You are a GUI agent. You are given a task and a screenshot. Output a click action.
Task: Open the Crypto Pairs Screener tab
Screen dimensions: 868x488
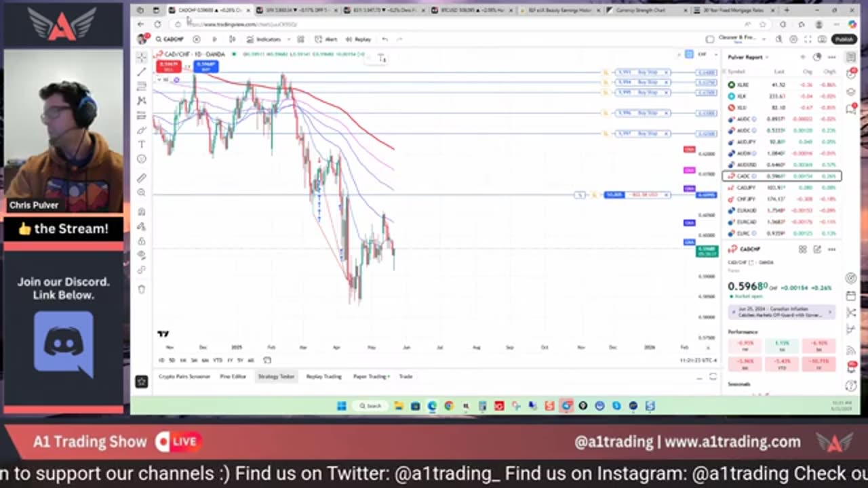(x=184, y=376)
